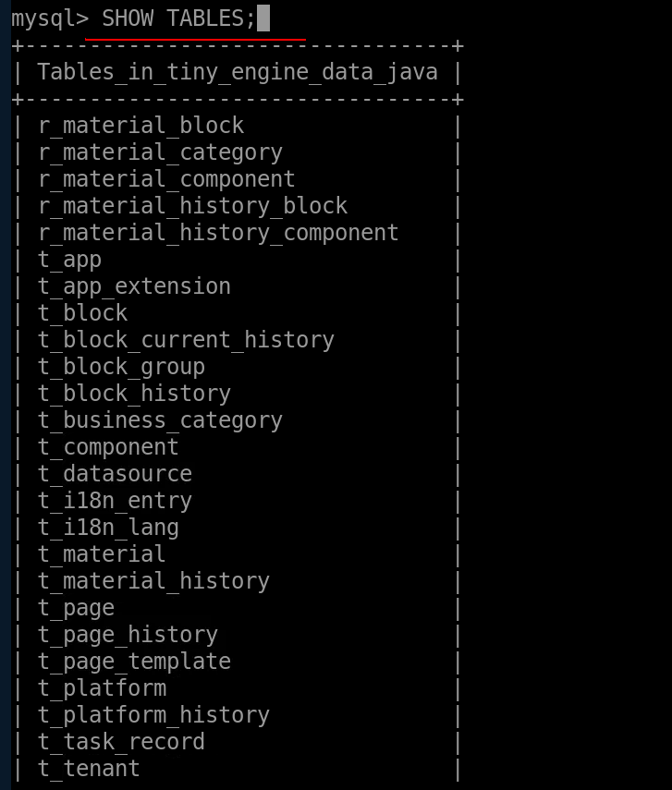Select the t_datasource table name
Viewport: 672px width, 790px height.
point(115,474)
